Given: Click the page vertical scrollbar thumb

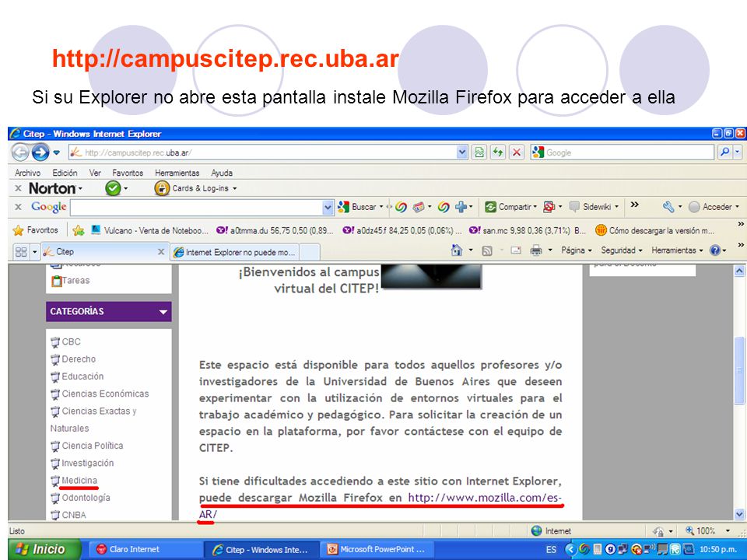Looking at the screenshot, I should tap(738, 370).
